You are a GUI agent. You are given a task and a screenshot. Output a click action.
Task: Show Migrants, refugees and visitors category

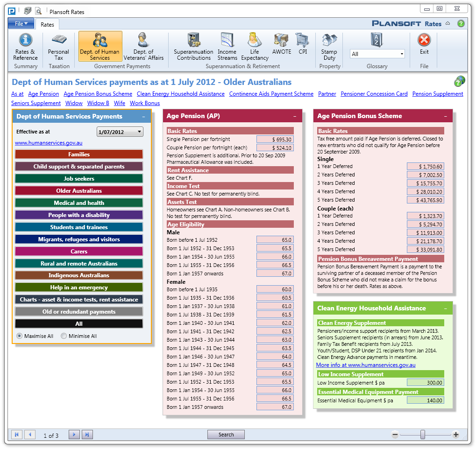79,239
